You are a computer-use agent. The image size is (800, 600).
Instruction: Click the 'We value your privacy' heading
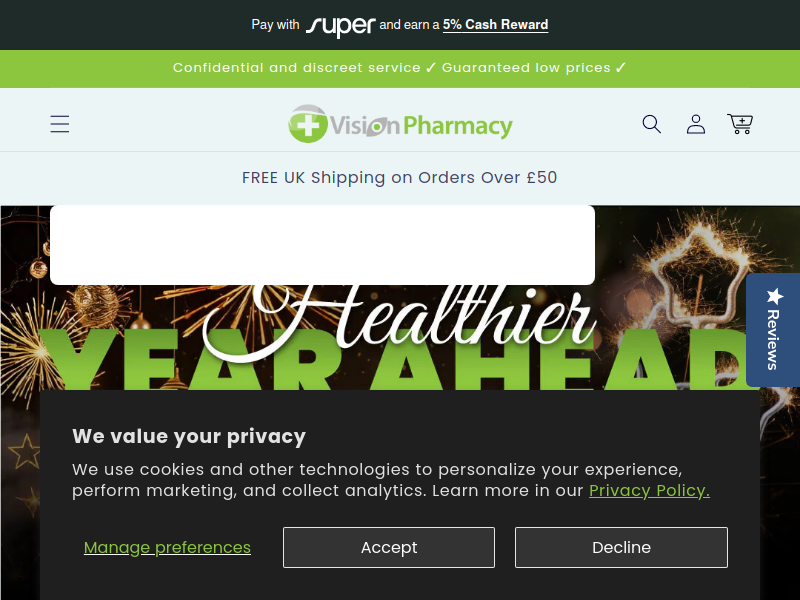click(x=189, y=437)
